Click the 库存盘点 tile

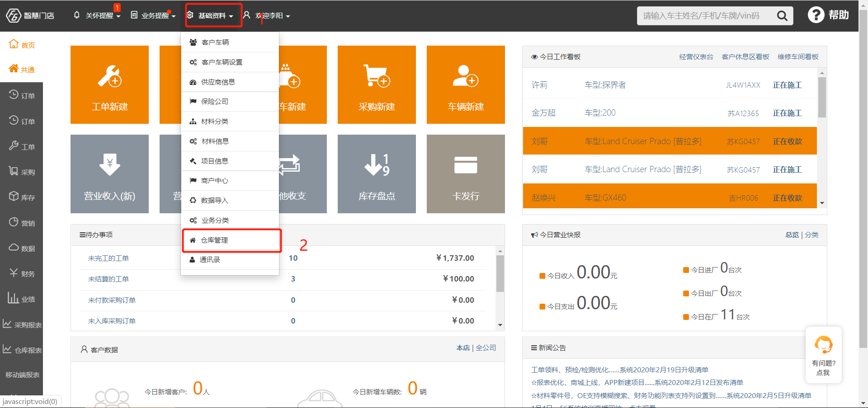[377, 174]
